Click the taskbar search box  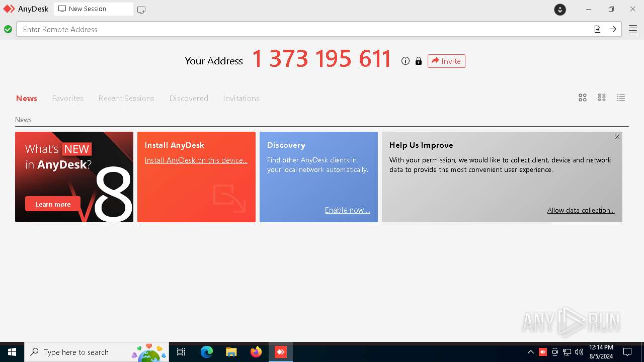[x=97, y=352]
